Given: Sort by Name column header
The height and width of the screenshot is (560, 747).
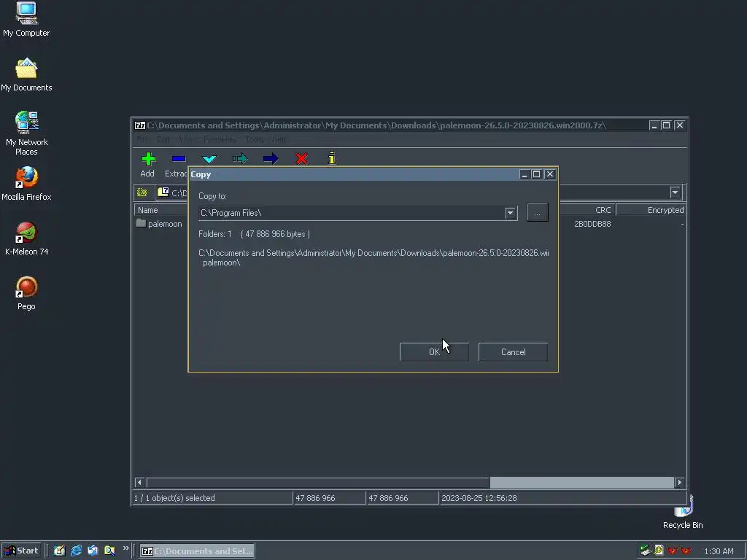Looking at the screenshot, I should pyautogui.click(x=160, y=210).
